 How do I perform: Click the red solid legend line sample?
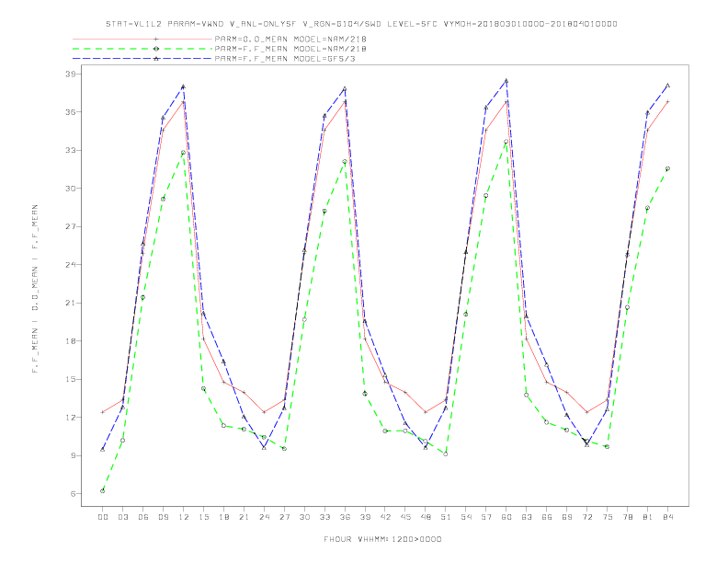pyautogui.click(x=142, y=39)
